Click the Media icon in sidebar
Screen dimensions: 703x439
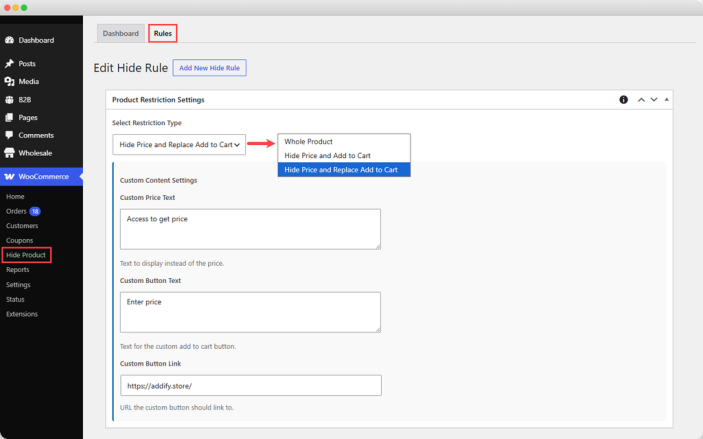point(9,82)
